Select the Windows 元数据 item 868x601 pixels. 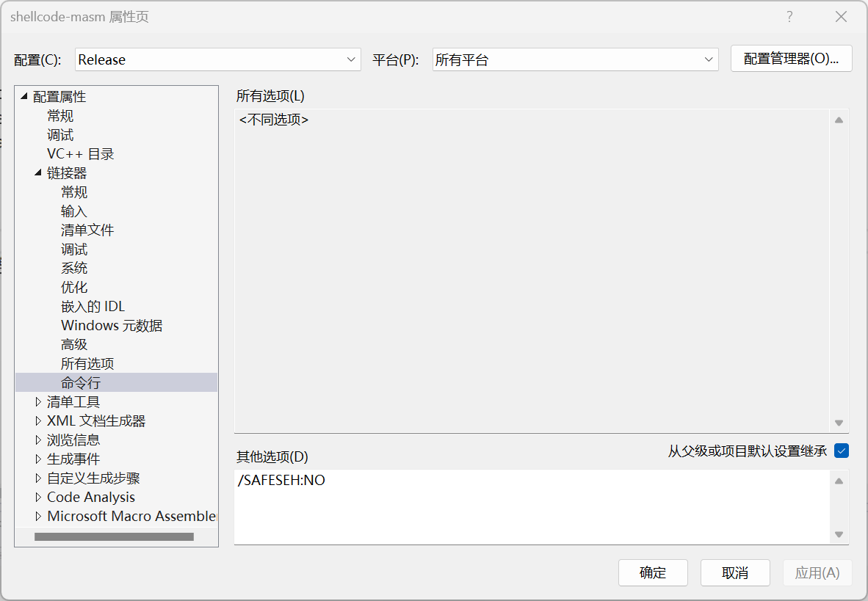click(x=112, y=326)
